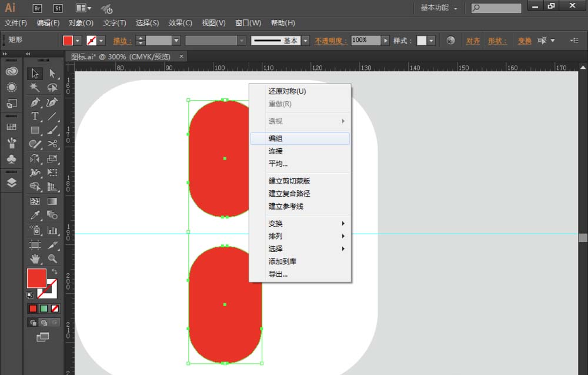Select the Pen tool
Image resolution: width=588 pixels, height=375 pixels.
click(x=35, y=102)
